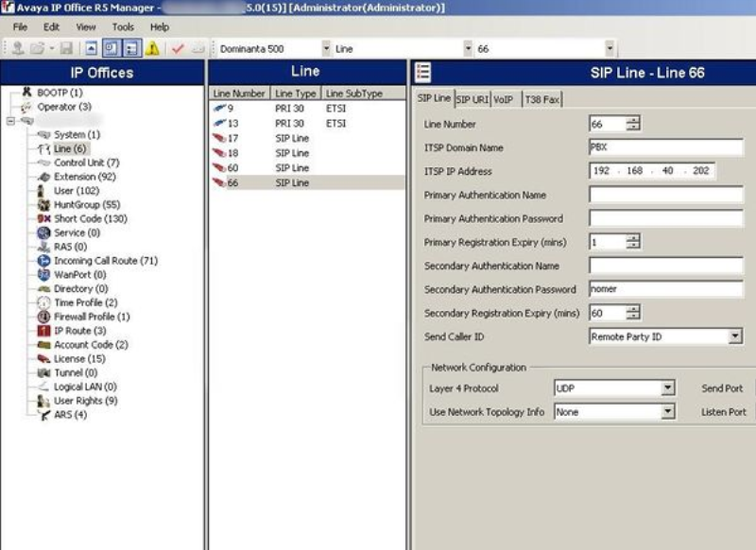Click the ITSP Domain Name field
This screenshot has width=756, height=550.
pyautogui.click(x=666, y=147)
